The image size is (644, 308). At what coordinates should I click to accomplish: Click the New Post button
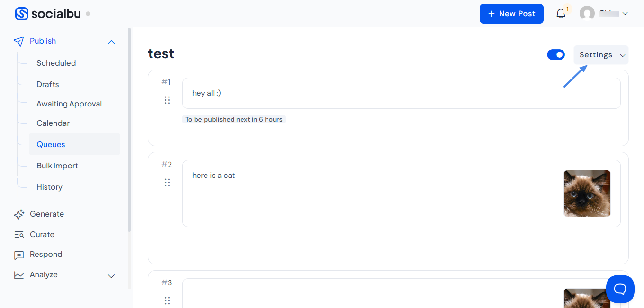point(511,14)
